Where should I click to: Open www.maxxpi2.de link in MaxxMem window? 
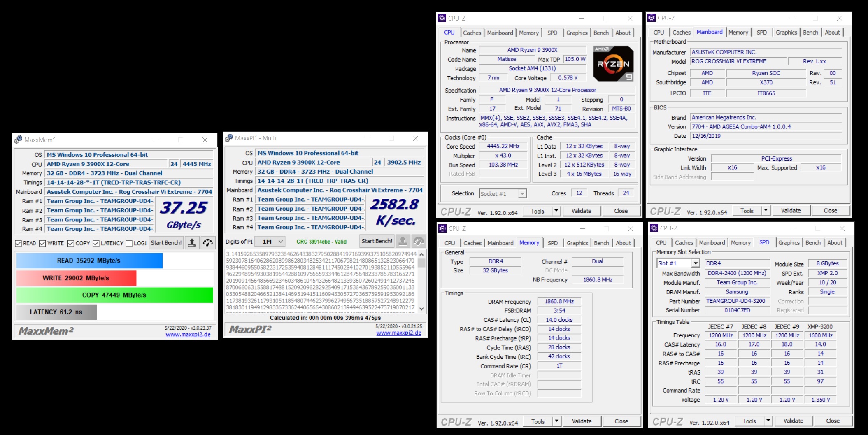(x=188, y=334)
